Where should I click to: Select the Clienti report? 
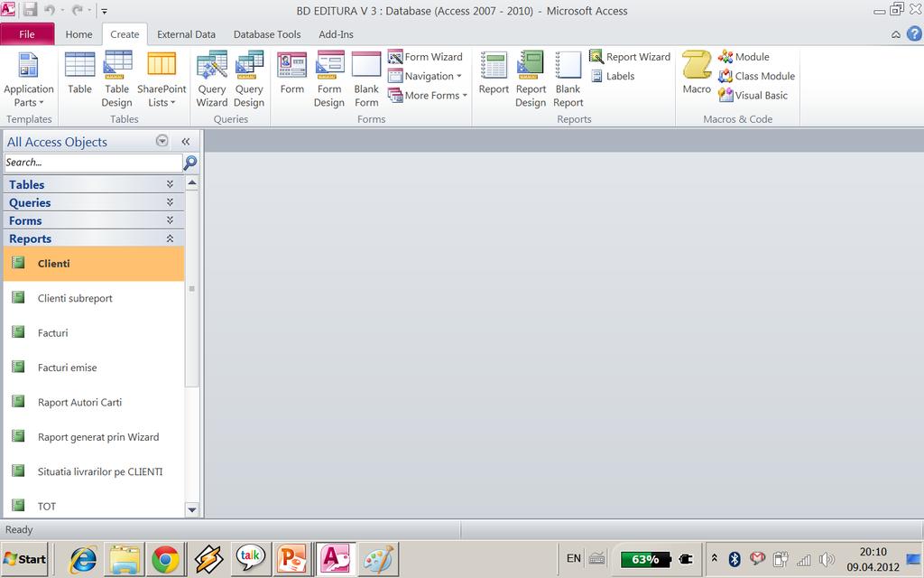pos(94,264)
